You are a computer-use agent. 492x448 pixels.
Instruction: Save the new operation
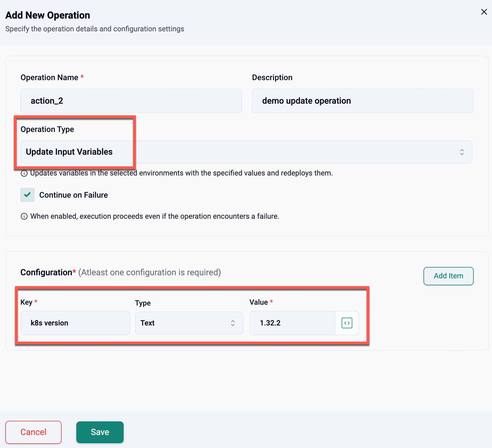tap(100, 432)
